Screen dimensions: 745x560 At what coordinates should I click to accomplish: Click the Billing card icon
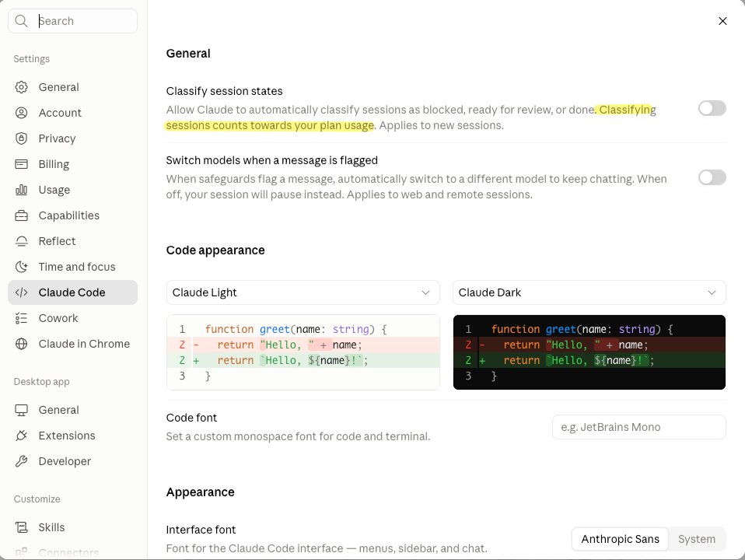[x=21, y=164]
